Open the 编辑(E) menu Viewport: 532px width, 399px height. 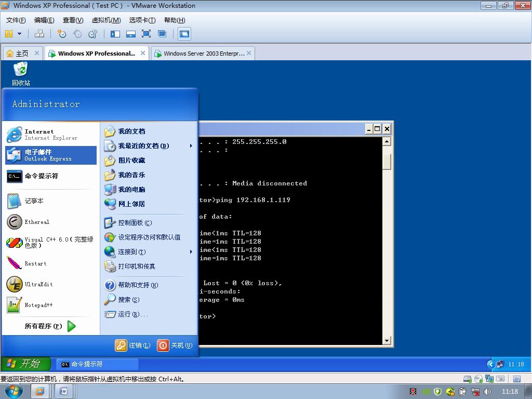tap(44, 20)
